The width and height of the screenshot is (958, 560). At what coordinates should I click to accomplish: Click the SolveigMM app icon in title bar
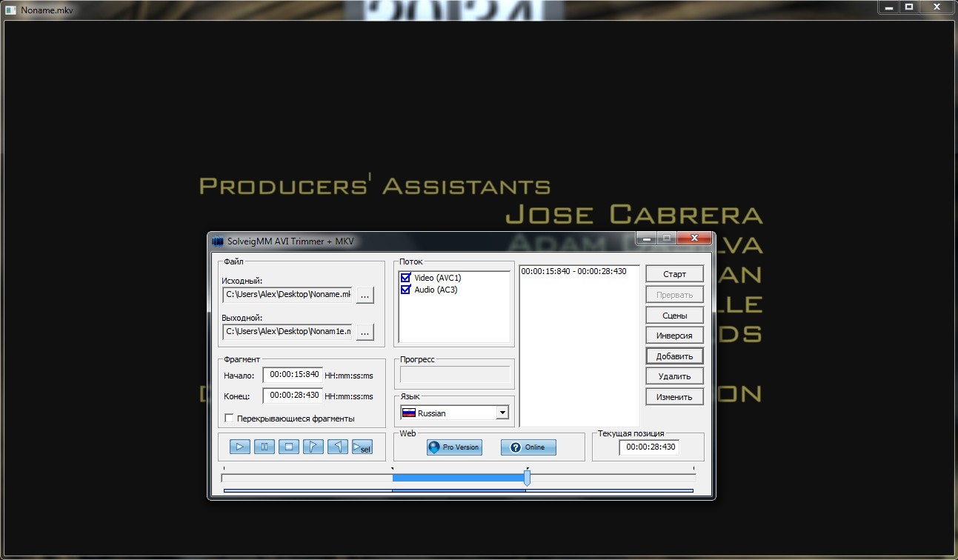point(218,241)
